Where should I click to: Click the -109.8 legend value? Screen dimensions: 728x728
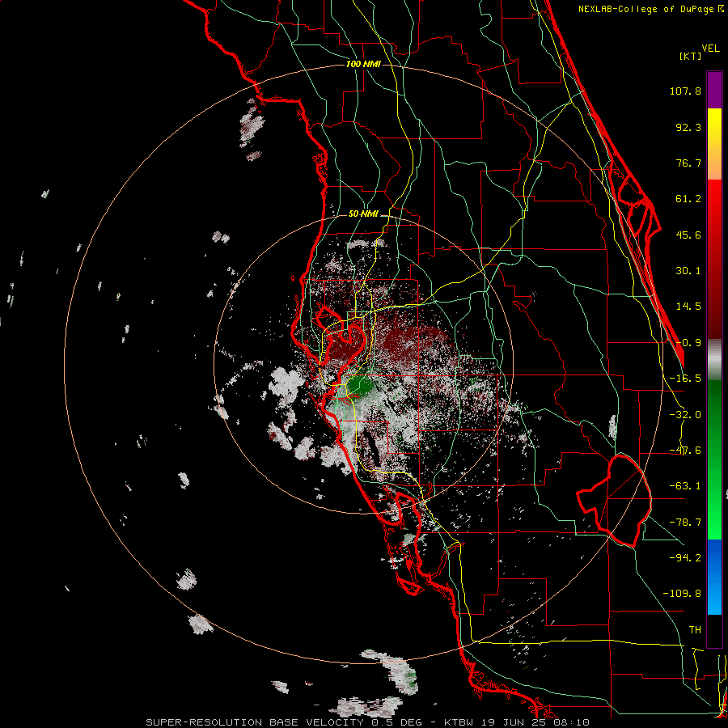click(x=682, y=594)
